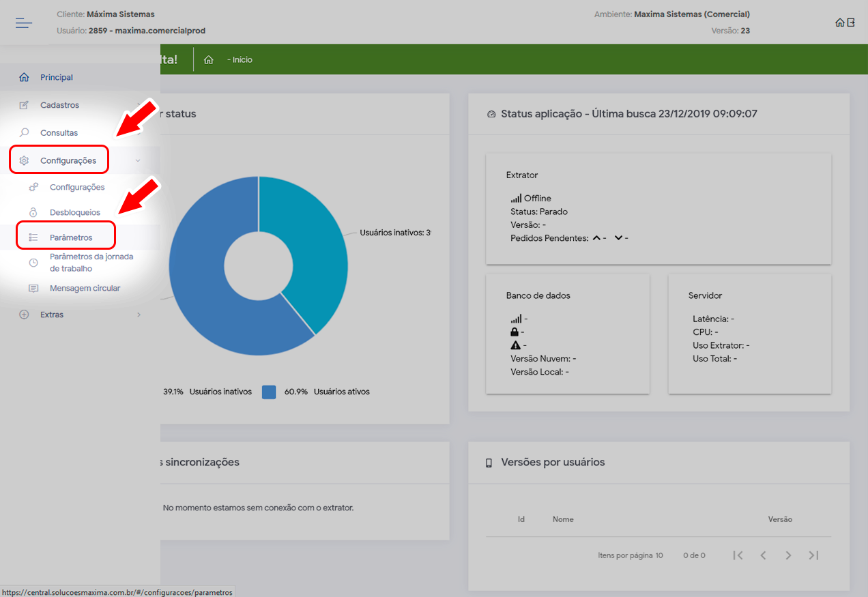Screen dimensions: 868x597
Task: Click the logout icon in top-right corner
Action: pos(851,23)
